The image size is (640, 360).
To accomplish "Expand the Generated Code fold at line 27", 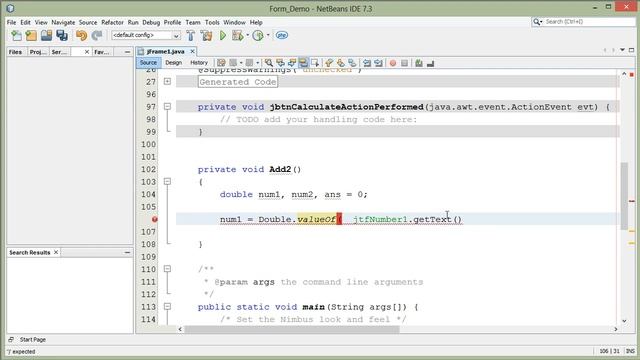I will tap(167, 82).
